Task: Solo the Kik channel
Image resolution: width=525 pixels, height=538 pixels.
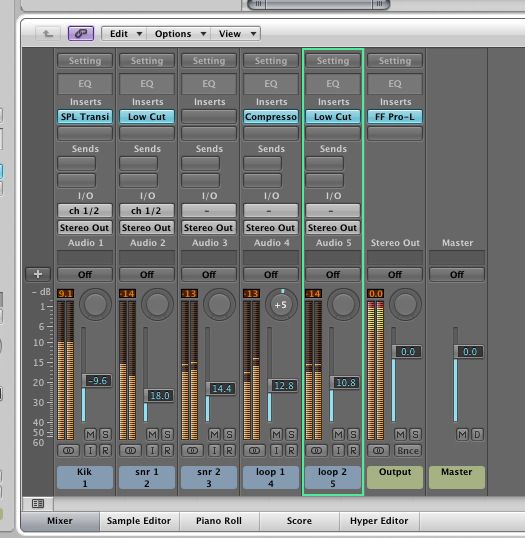Action: pyautogui.click(x=105, y=434)
